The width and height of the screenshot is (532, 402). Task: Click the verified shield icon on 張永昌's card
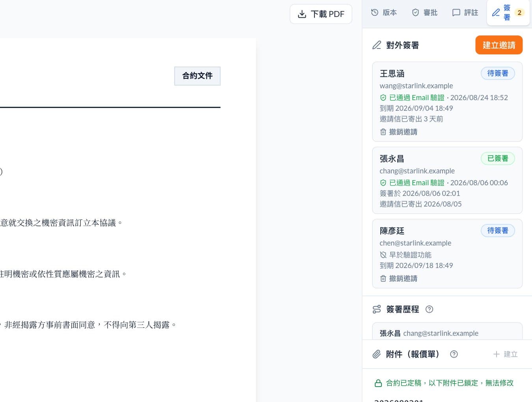coord(383,183)
